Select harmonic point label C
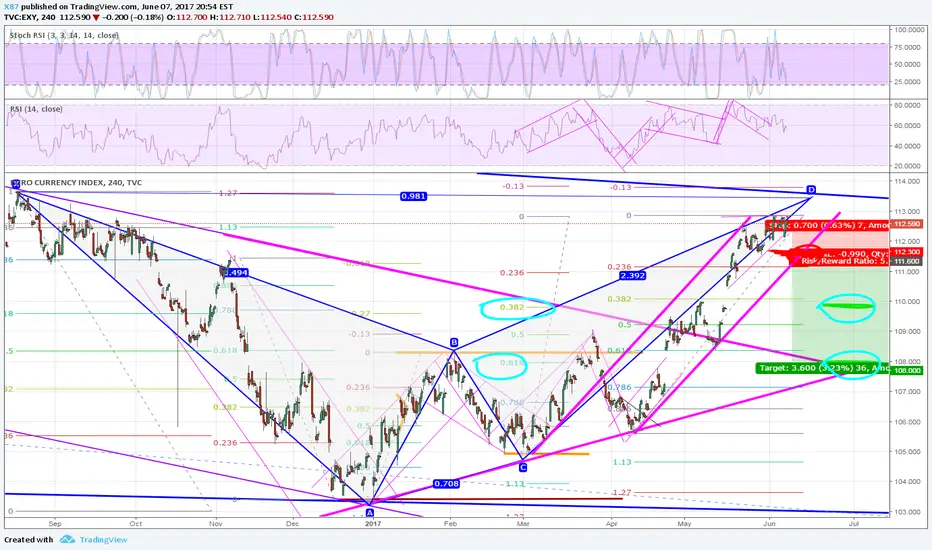This screenshot has width=932, height=550. pos(523,468)
